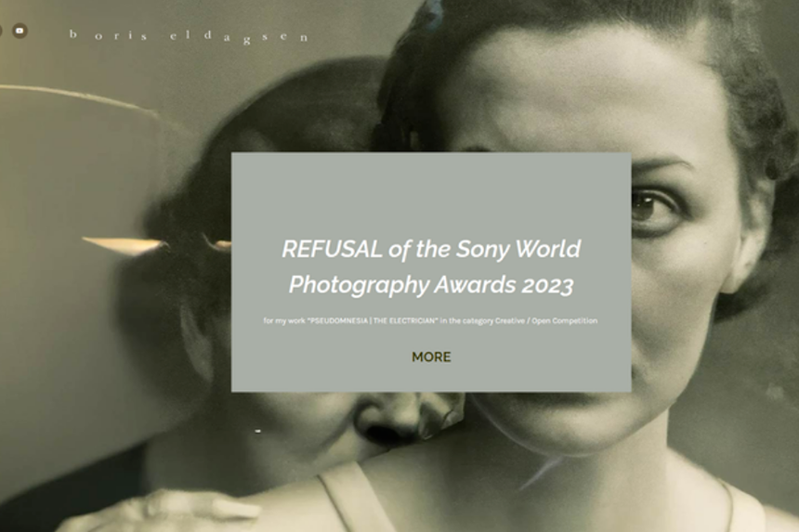The height and width of the screenshot is (532, 799).
Task: Click the small white dash marker below the card
Action: click(258, 431)
